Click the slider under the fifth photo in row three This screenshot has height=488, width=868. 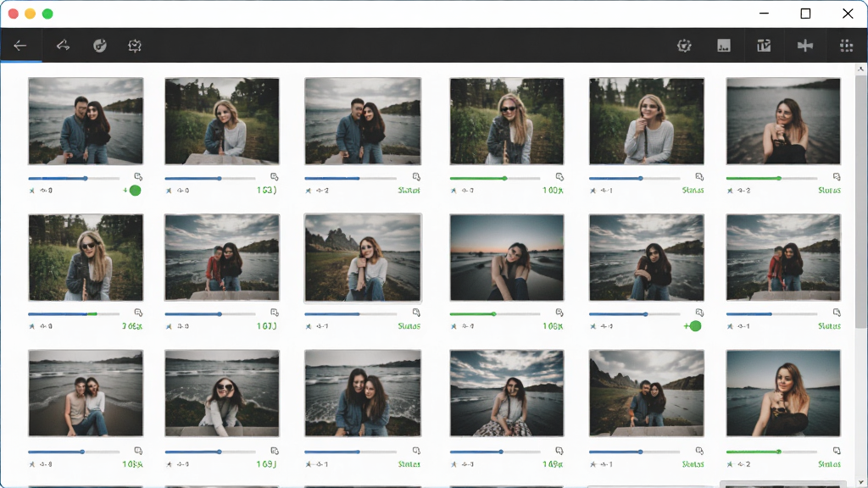pos(634,452)
